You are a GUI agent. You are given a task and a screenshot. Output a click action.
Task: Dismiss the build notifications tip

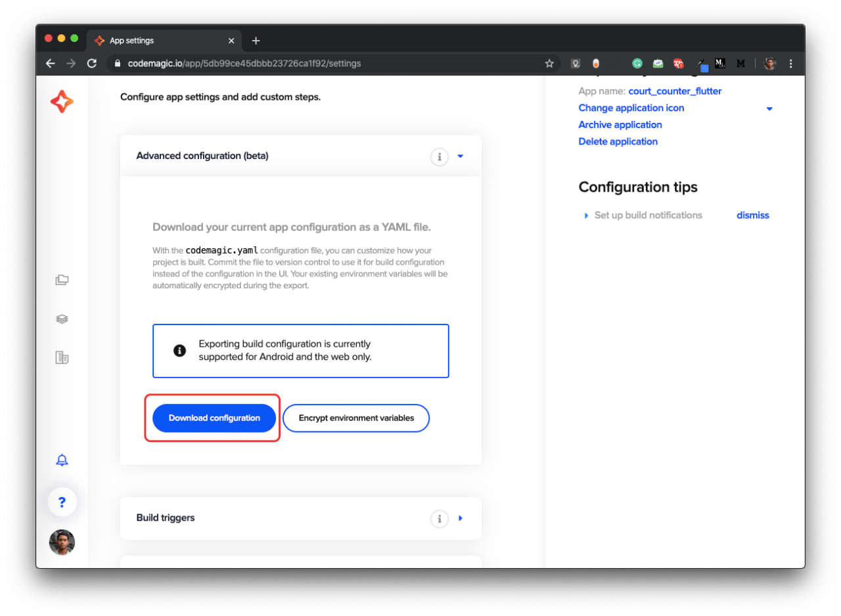click(x=753, y=215)
